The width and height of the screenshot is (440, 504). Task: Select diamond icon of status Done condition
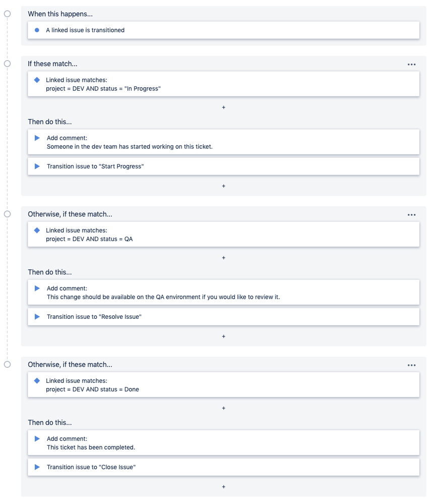(37, 380)
